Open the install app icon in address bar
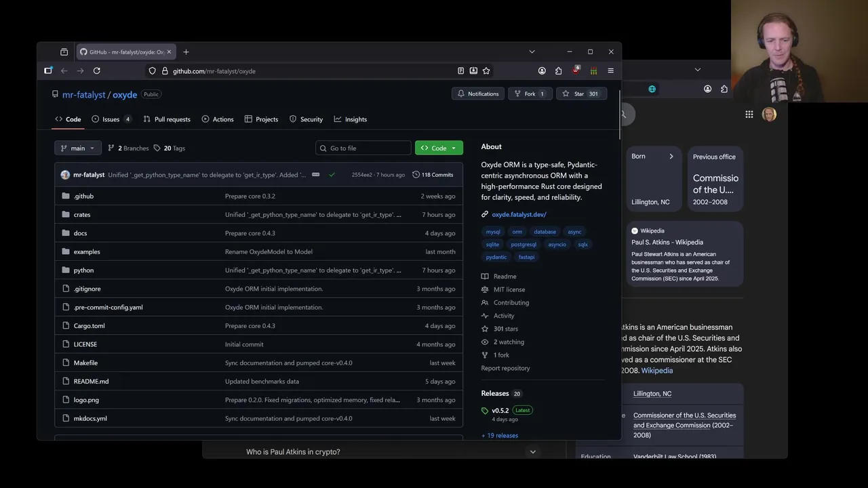Viewport: 868px width, 488px height. point(473,70)
